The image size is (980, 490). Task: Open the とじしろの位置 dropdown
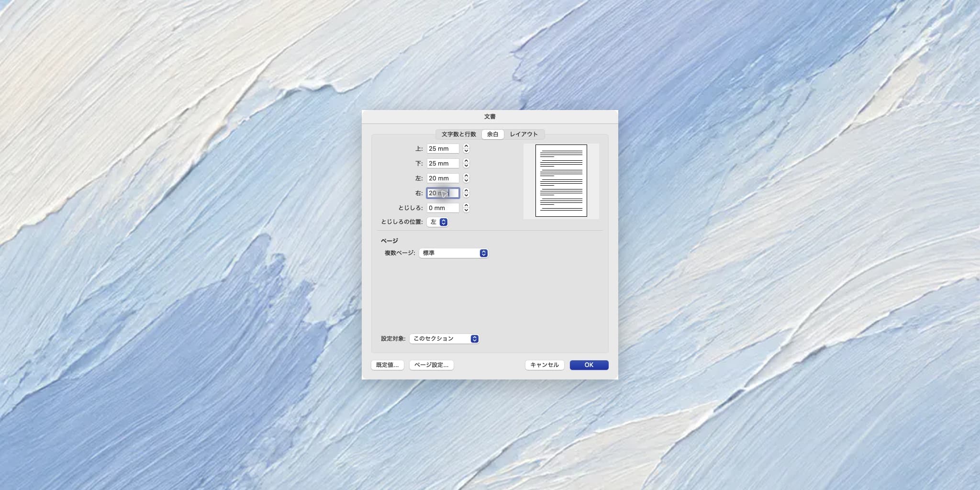(437, 222)
